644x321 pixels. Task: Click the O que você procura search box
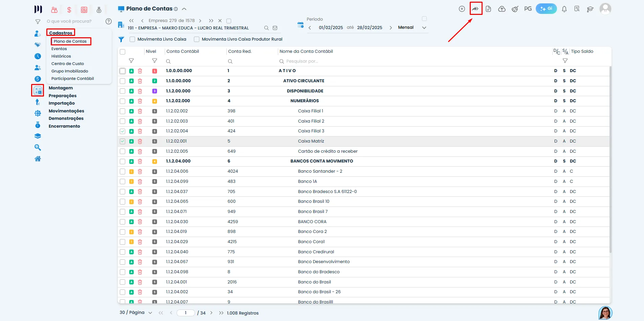(69, 21)
